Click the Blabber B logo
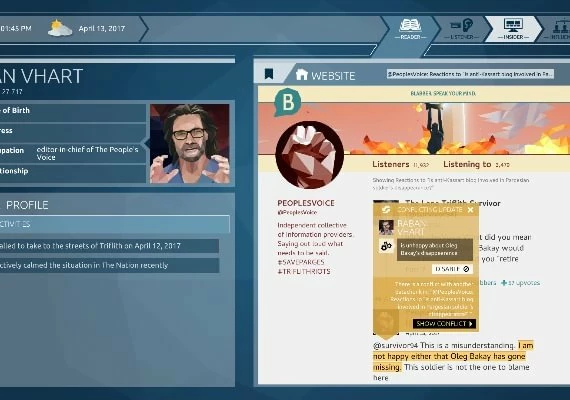This screenshot has width=570, height=400. 287,102
